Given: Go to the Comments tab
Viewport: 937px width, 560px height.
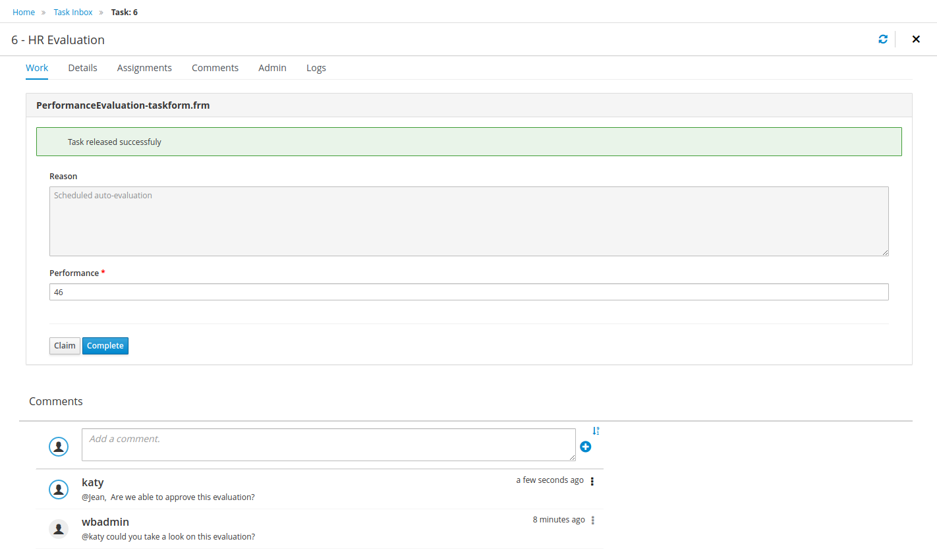Looking at the screenshot, I should pyautogui.click(x=215, y=68).
